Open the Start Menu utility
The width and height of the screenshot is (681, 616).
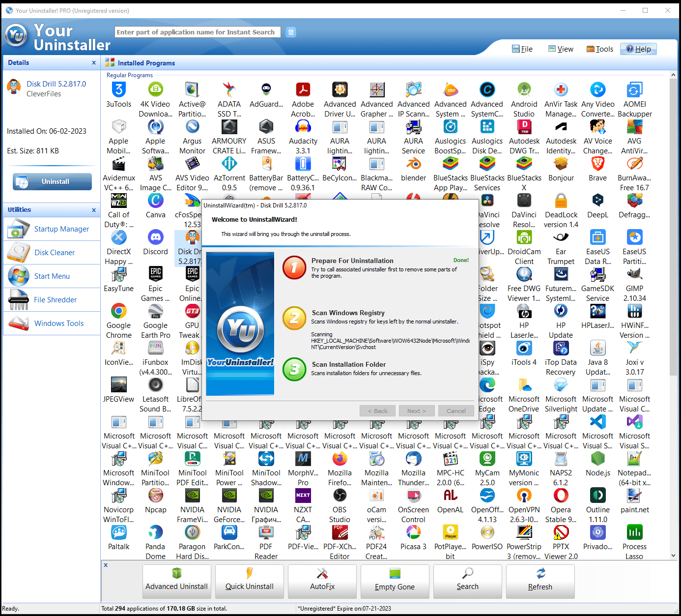pos(52,276)
